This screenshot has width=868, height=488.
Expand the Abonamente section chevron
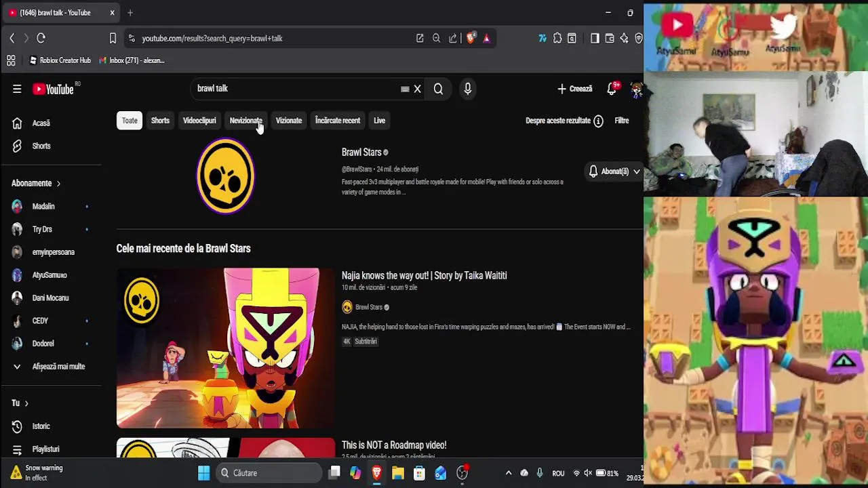(58, 184)
